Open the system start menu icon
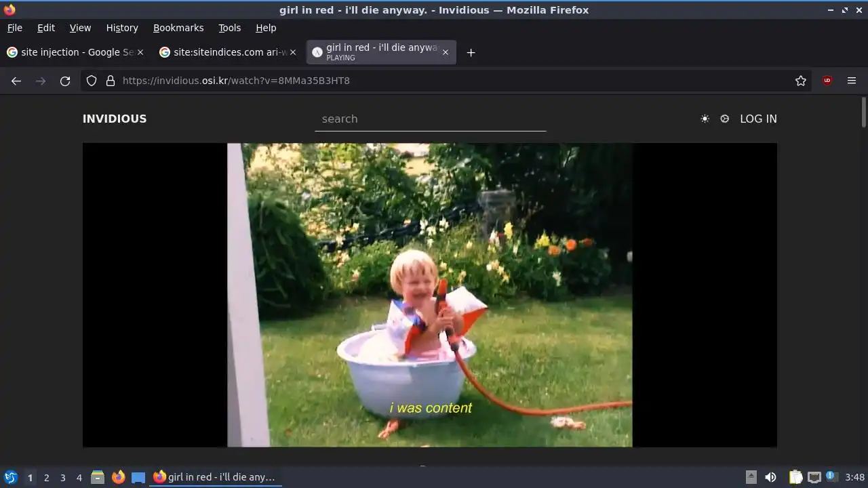Screen dimensions: 868x488 pos(10,477)
